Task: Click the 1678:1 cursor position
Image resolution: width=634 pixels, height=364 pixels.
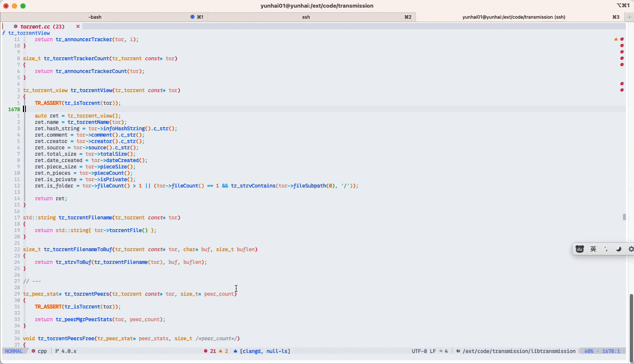Action: click(611, 351)
